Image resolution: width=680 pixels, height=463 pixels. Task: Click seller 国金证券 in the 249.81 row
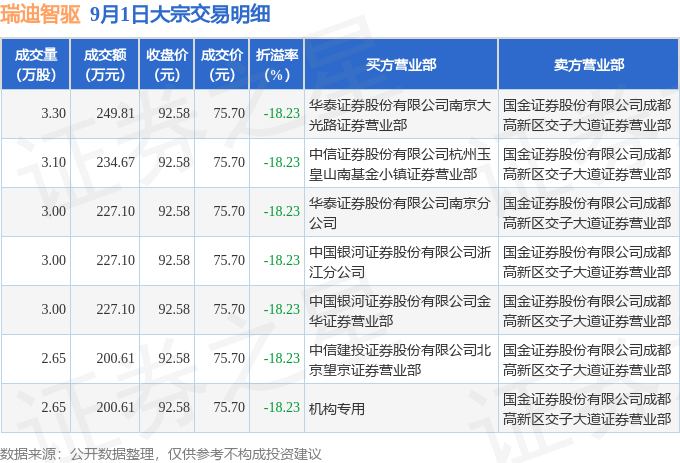pyautogui.click(x=587, y=115)
